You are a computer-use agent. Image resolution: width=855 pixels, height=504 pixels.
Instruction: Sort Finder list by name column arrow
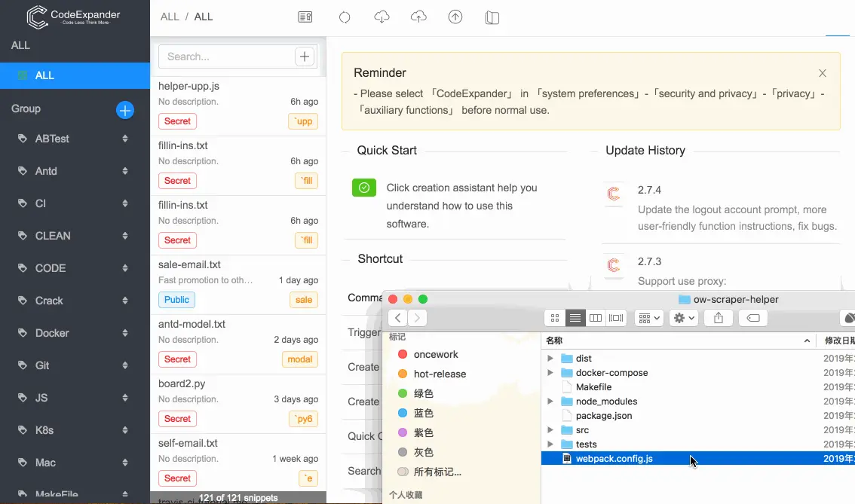pyautogui.click(x=807, y=341)
